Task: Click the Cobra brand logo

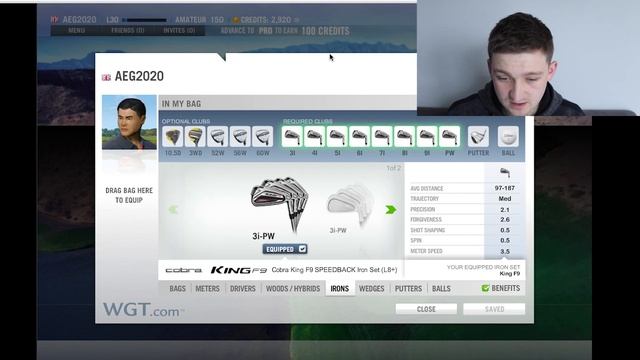Action: pos(184,270)
